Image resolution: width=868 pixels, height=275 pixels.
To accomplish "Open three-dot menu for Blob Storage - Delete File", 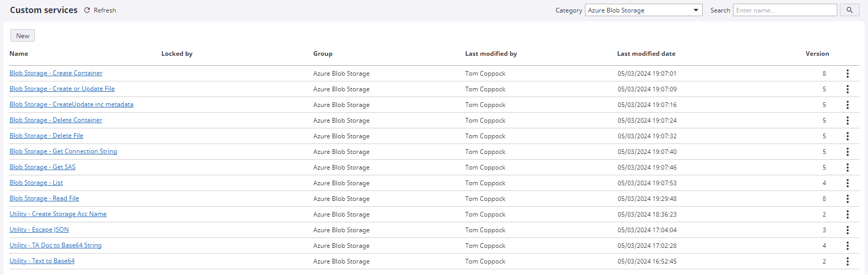I will click(847, 136).
